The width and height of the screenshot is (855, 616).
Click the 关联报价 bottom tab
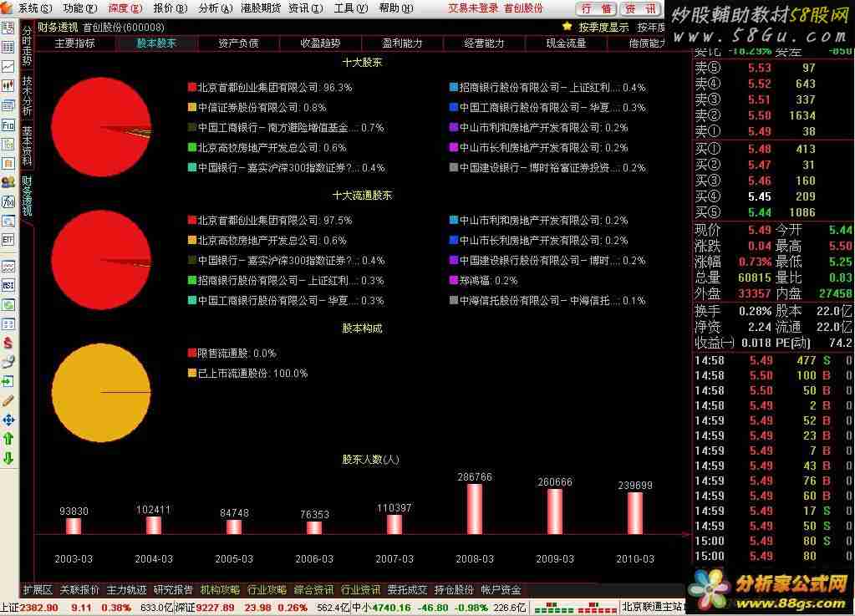(x=79, y=590)
